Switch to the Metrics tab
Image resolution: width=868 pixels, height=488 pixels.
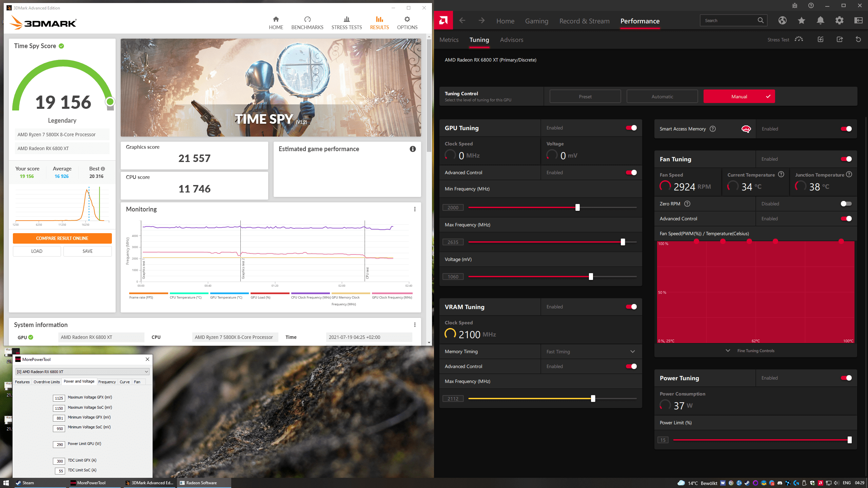pyautogui.click(x=449, y=40)
